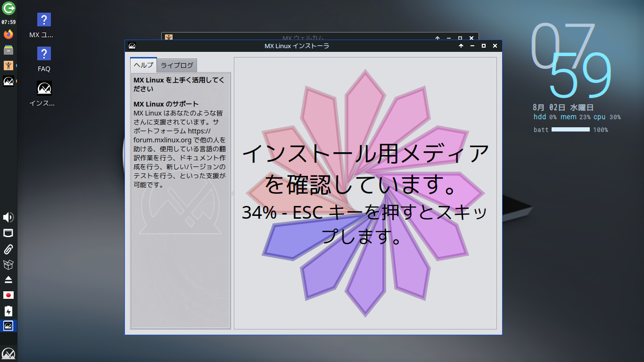This screenshot has height=362, width=644.
Task: Switch to the ライブログ tab
Action: (x=177, y=66)
